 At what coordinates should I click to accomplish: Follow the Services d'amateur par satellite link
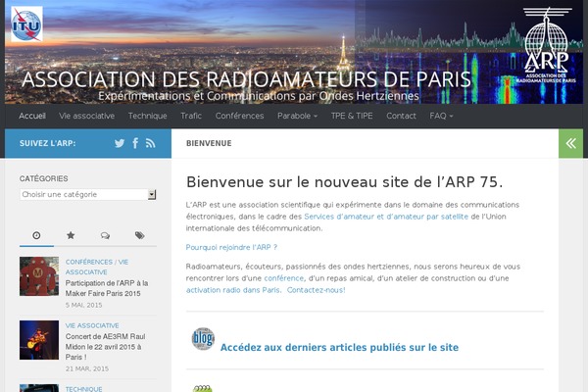click(x=386, y=217)
